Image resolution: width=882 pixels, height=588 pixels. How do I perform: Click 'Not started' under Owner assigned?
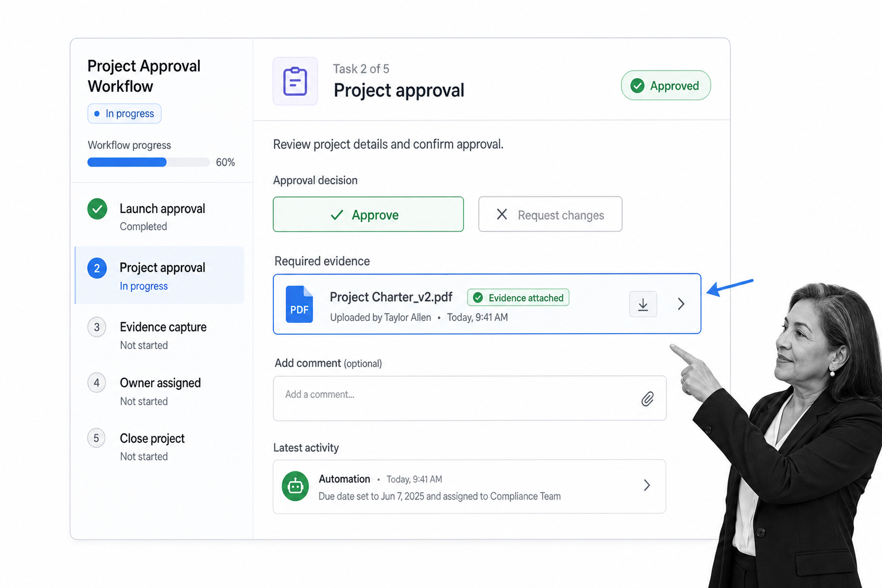[144, 401]
